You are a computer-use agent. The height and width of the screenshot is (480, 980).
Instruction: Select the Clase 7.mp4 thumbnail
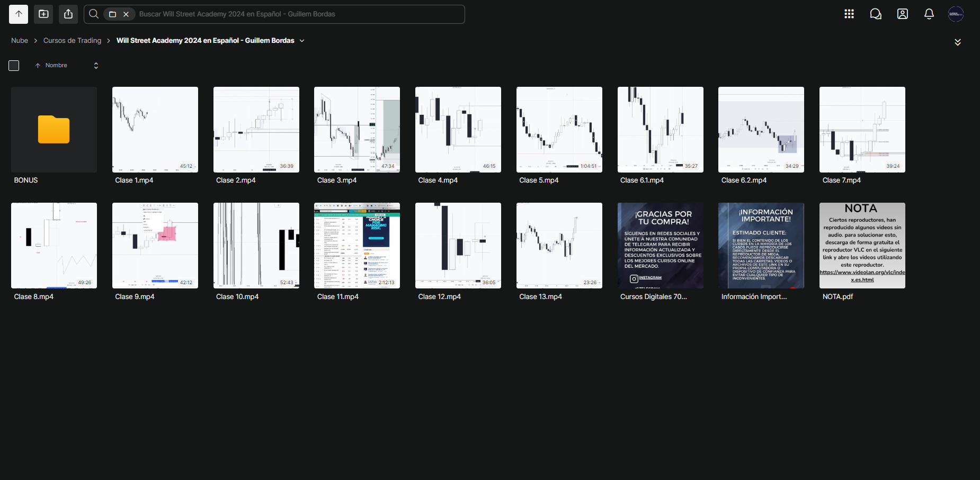[x=862, y=130]
